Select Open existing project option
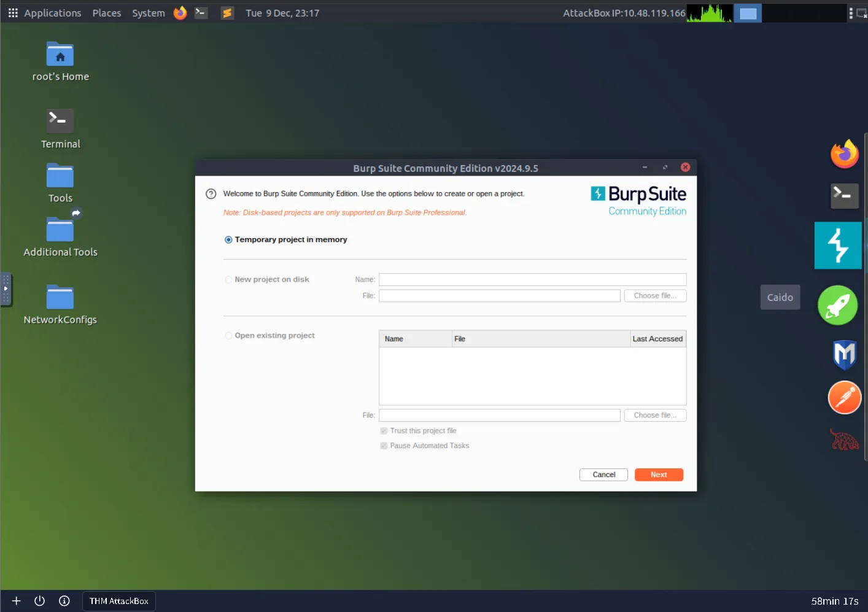Image resolution: width=868 pixels, height=612 pixels. click(228, 336)
